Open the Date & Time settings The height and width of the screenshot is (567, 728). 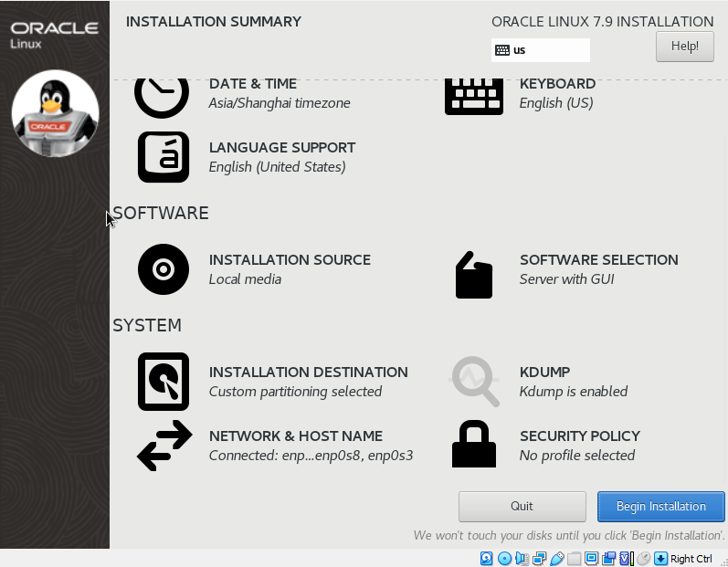162,93
